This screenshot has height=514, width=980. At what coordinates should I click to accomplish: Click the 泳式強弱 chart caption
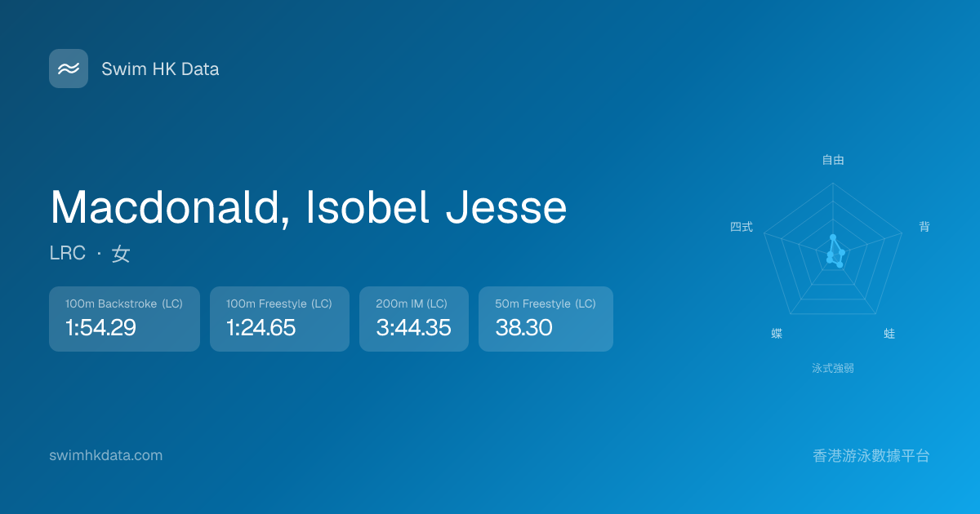(833, 368)
